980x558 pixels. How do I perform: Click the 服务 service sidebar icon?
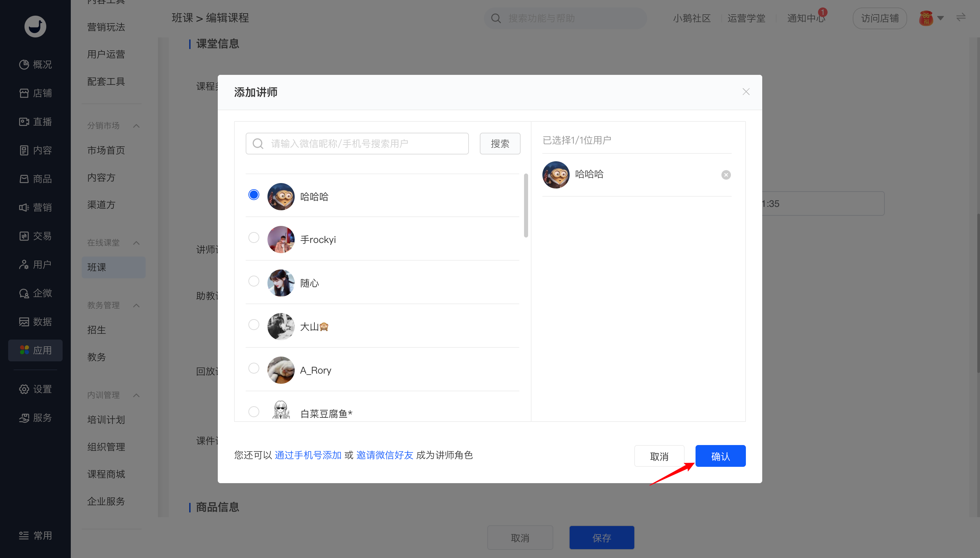[24, 418]
